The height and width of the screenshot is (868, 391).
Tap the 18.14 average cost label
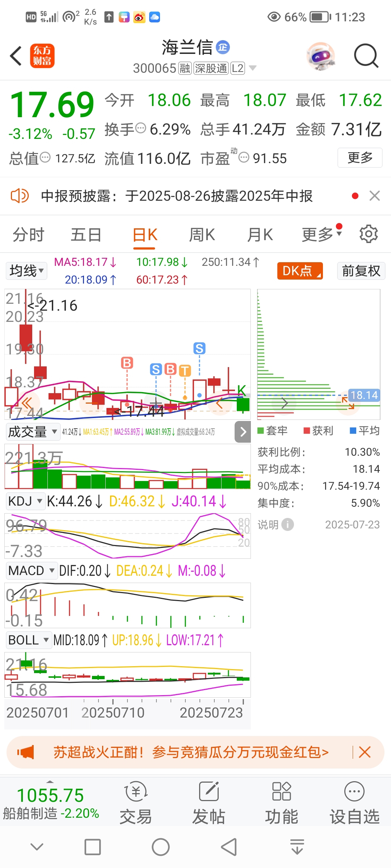pos(364,395)
